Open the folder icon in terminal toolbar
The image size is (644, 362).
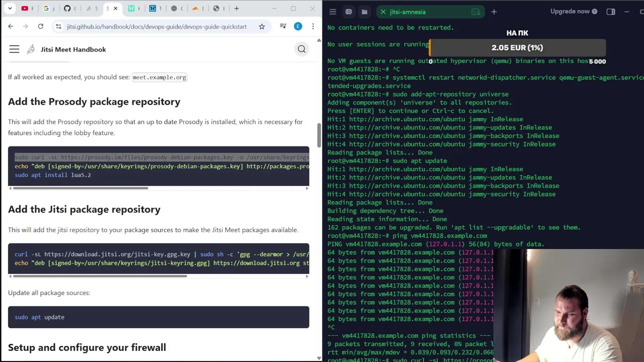click(364, 12)
